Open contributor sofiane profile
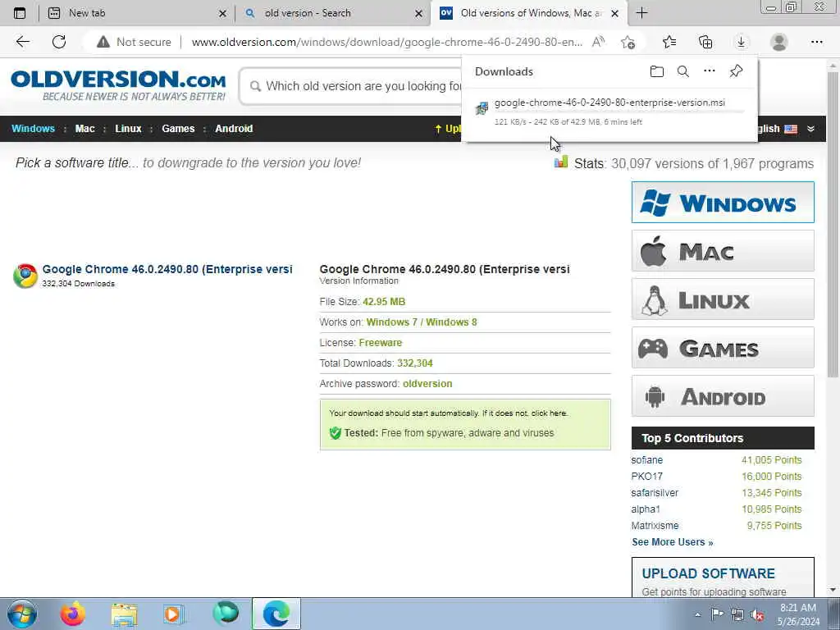This screenshot has height=630, width=840. pos(646,460)
